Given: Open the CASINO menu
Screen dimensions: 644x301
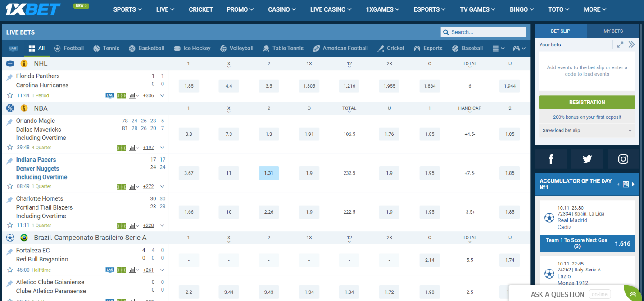Looking at the screenshot, I should click(282, 9).
